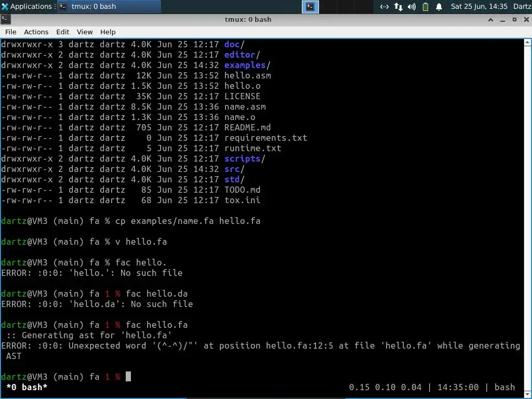
Task: Click the 'fac hello.fa' command text
Action: tap(157, 325)
